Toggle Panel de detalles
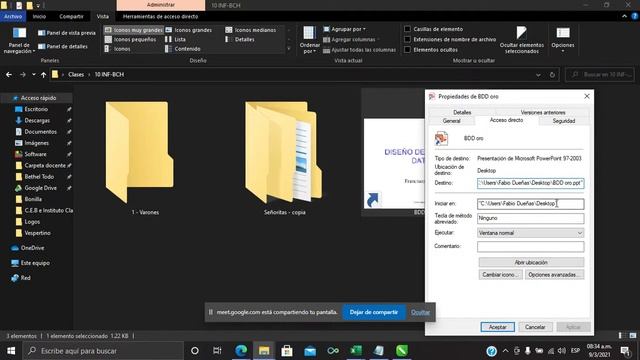Viewport: 640px width, 360px height. click(63, 47)
